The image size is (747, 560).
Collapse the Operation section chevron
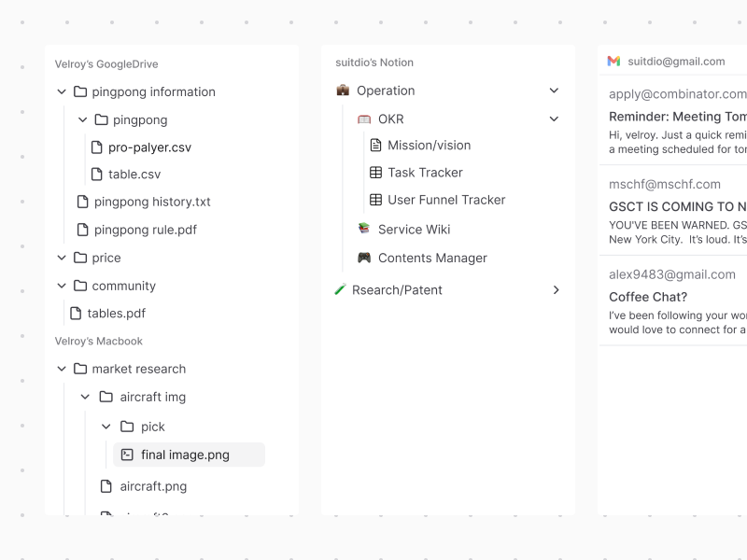[x=554, y=91]
